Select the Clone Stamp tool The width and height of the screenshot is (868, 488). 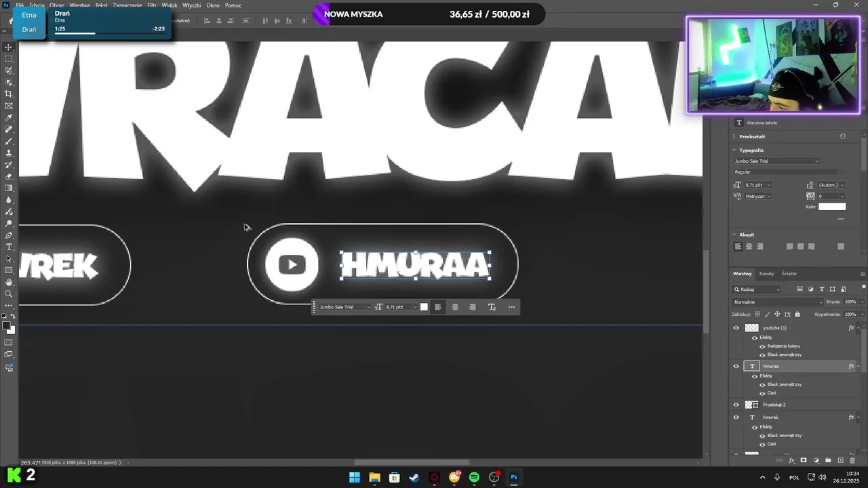point(9,153)
